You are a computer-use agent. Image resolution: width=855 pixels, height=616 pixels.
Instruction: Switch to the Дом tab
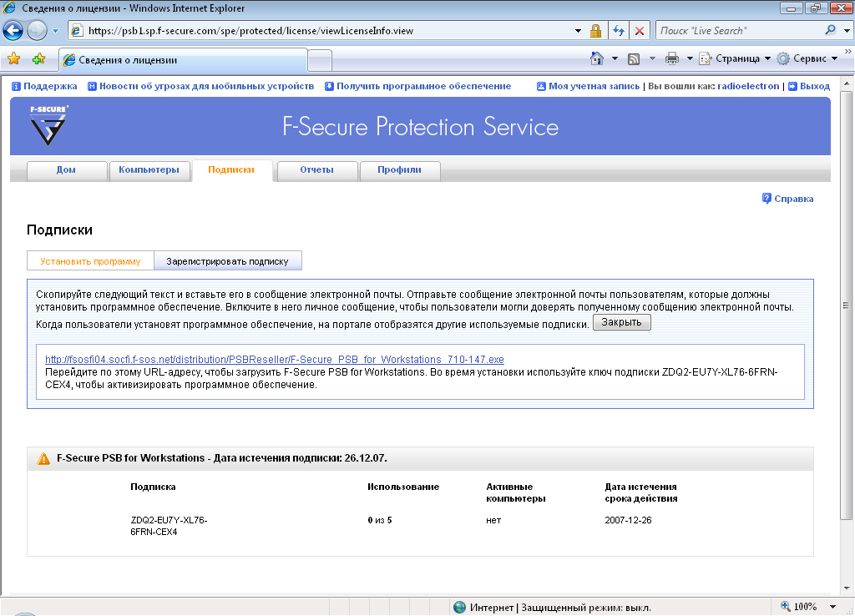(66, 170)
